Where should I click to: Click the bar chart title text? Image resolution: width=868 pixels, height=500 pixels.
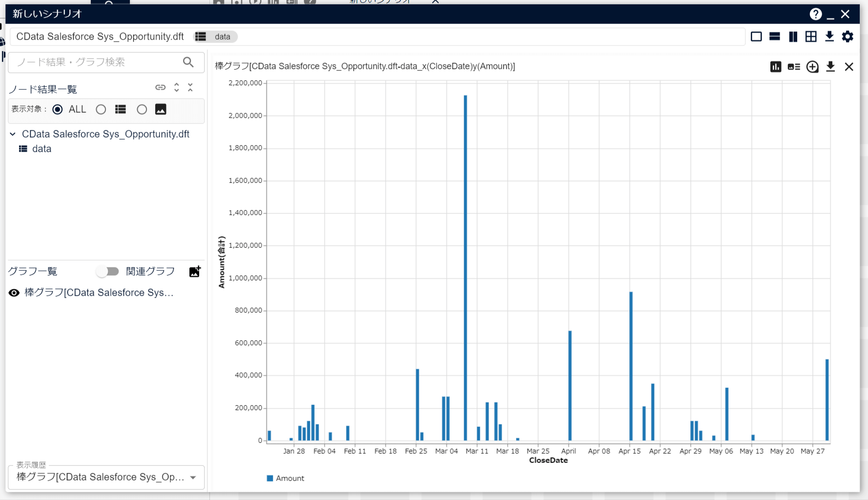[365, 66]
